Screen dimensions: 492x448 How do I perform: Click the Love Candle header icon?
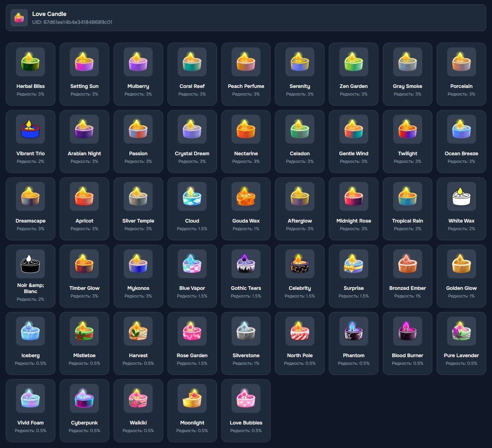(19, 18)
